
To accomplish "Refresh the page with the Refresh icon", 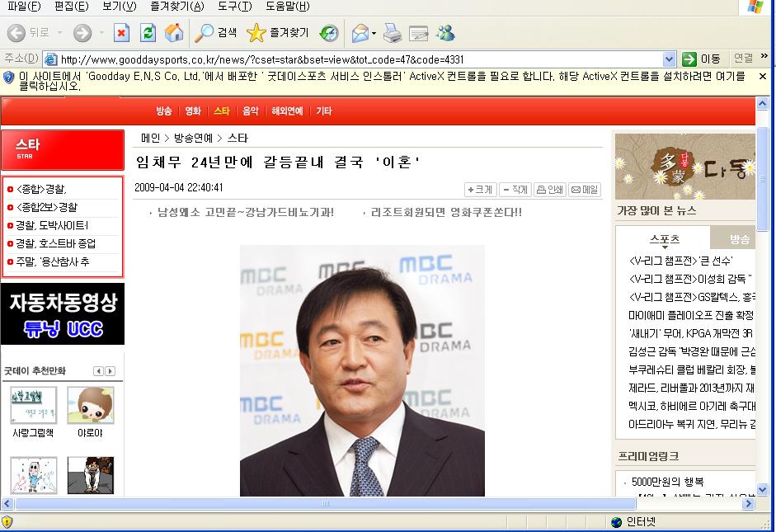I will (148, 33).
